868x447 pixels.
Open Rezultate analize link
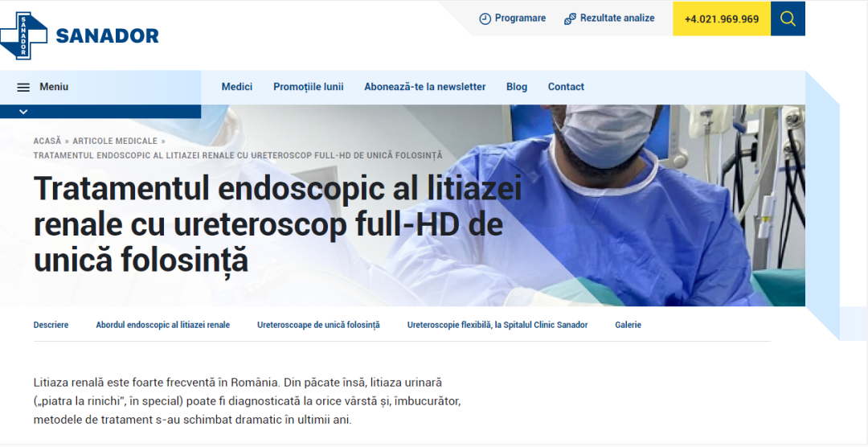pyautogui.click(x=616, y=18)
